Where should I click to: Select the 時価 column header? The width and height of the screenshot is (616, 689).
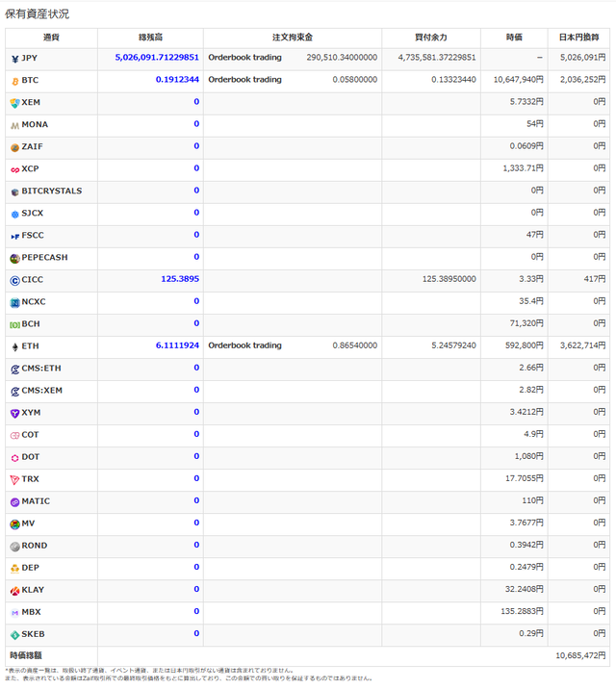[514, 38]
